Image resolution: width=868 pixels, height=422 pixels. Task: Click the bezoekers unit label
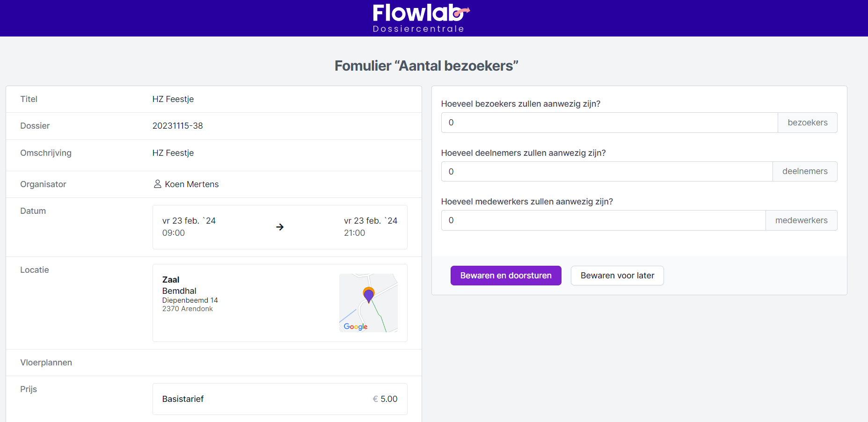807,123
